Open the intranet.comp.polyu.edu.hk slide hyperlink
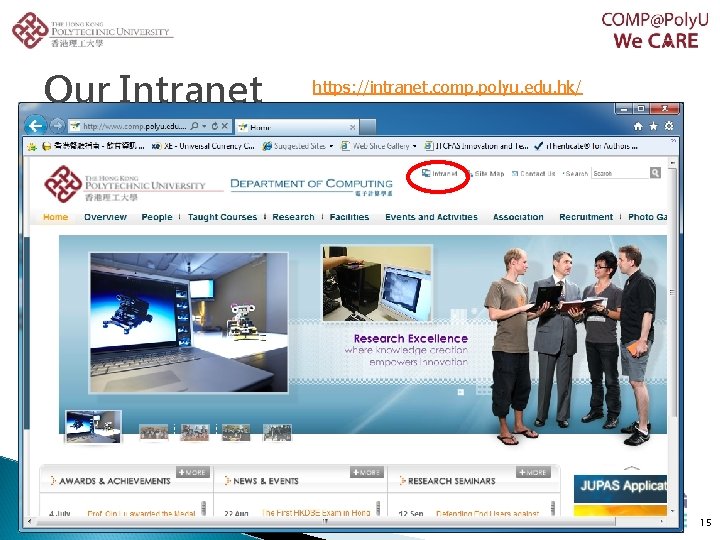The image size is (720, 540). tap(447, 86)
